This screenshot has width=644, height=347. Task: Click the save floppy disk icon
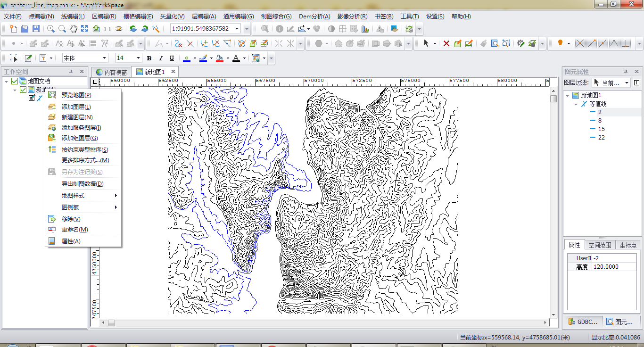[x=36, y=29]
